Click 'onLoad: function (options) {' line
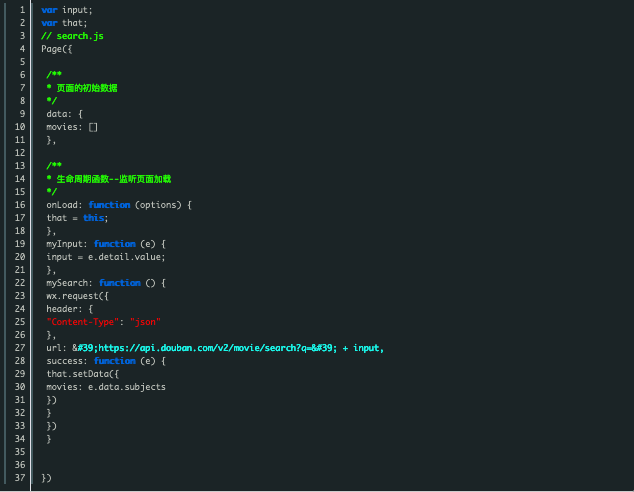 119,205
